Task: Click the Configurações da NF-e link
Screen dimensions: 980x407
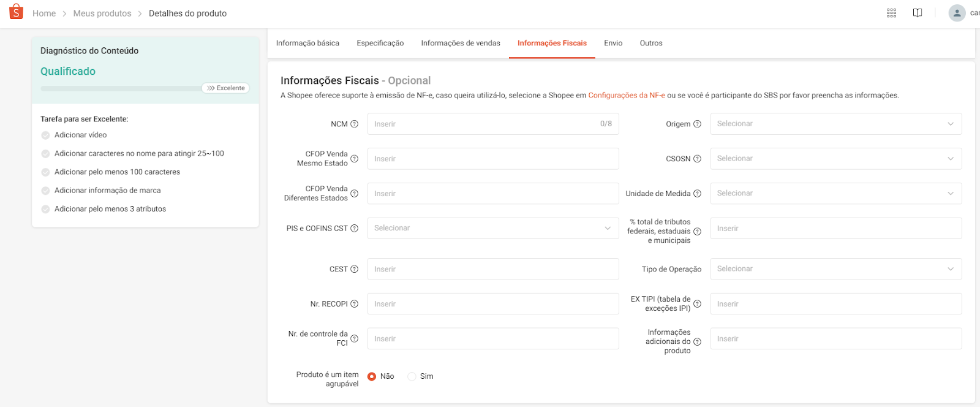Action: pyautogui.click(x=626, y=95)
